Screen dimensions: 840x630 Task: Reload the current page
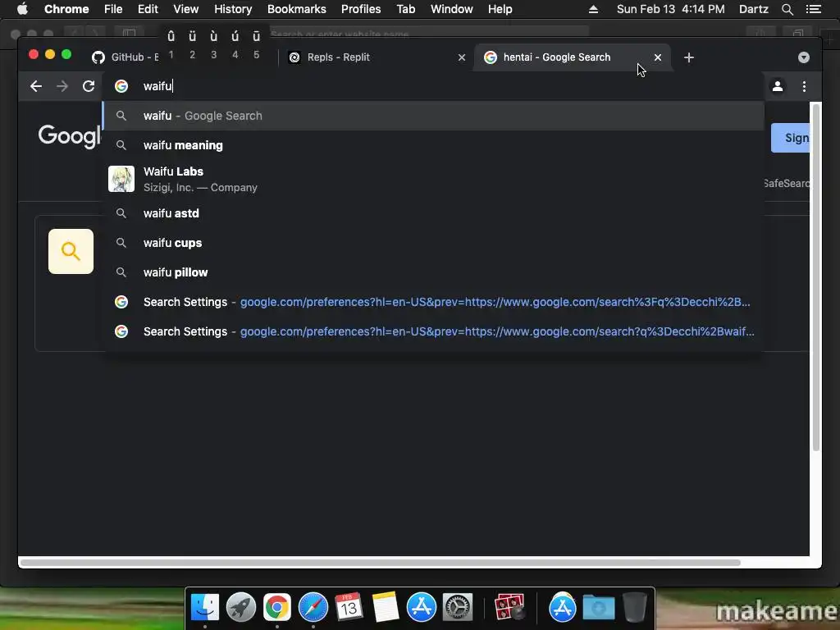(89, 86)
